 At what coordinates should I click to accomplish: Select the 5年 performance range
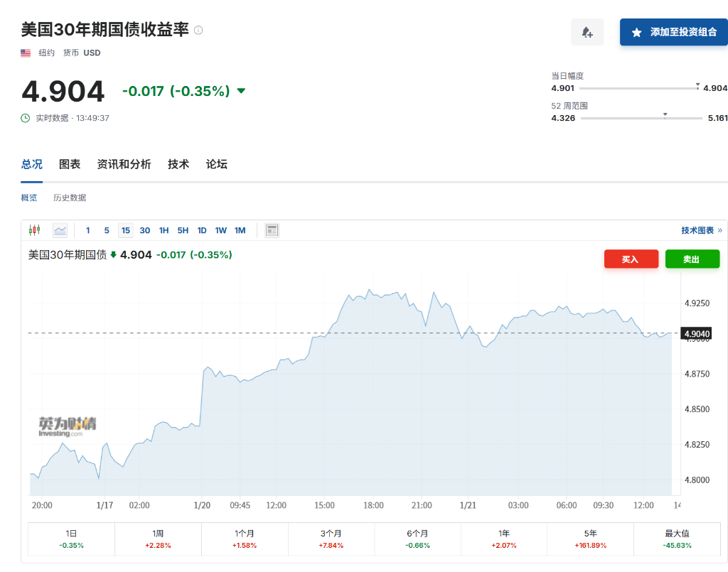[x=591, y=539]
